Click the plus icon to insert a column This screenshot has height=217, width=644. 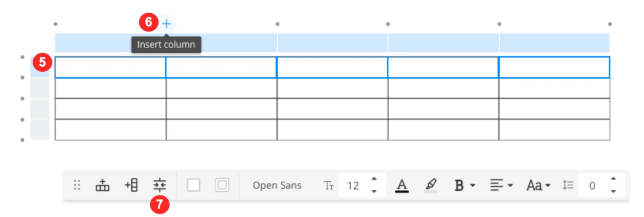pos(166,23)
